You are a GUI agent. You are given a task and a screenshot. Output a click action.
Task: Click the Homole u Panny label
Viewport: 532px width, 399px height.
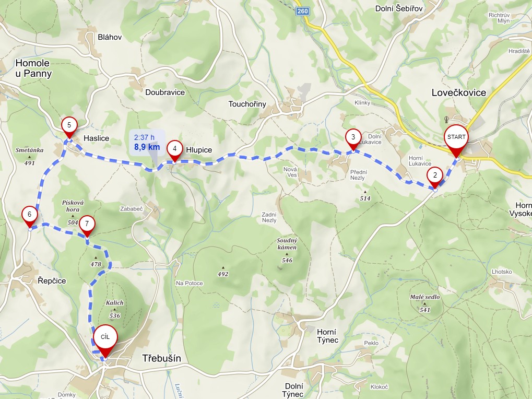pos(33,68)
